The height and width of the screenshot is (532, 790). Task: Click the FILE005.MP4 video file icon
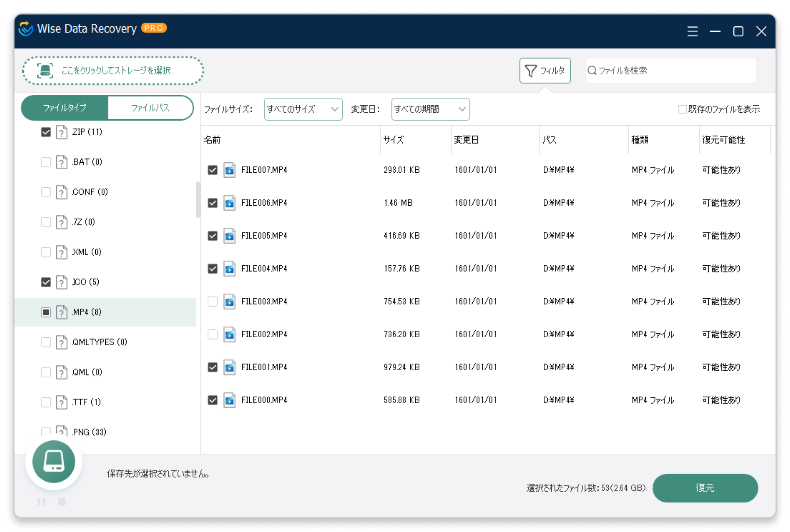pyautogui.click(x=229, y=236)
